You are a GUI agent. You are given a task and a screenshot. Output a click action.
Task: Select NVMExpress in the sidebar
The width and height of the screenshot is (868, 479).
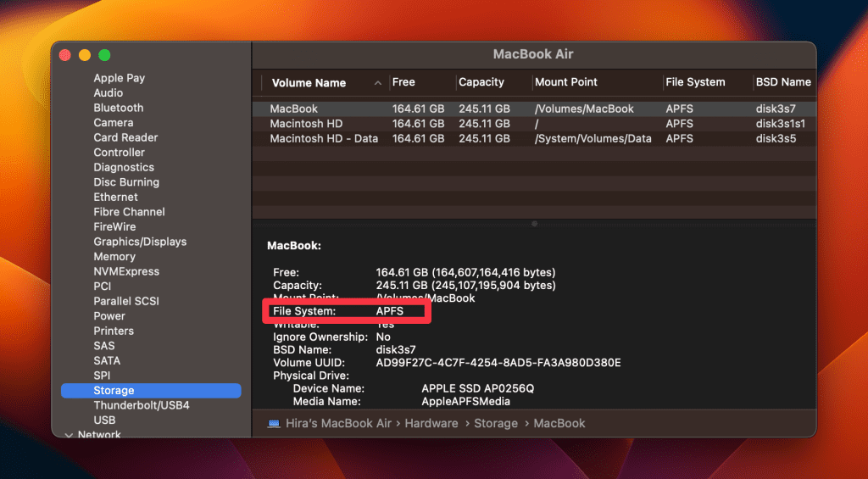coord(126,271)
